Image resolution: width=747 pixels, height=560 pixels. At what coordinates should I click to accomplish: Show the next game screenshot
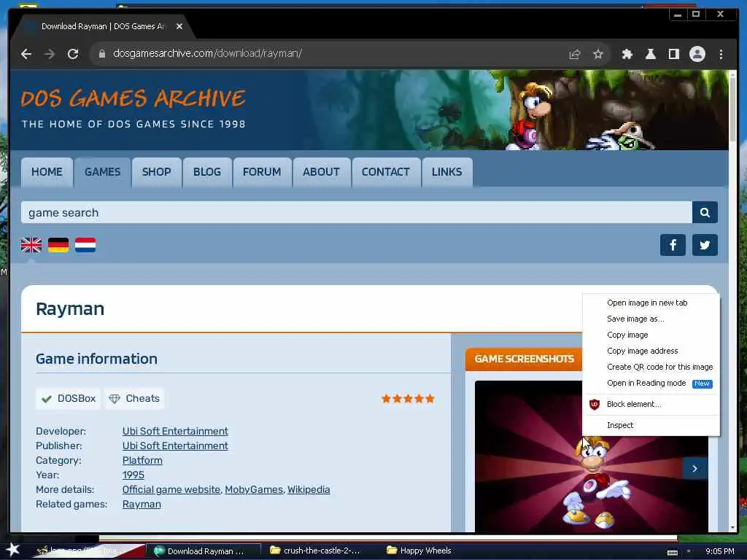click(x=694, y=469)
